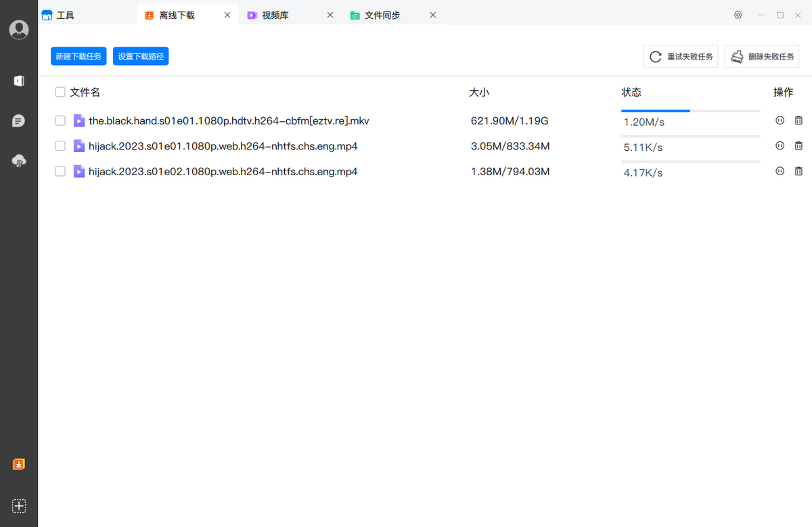
Task: Open the user avatar profile
Action: point(19,30)
